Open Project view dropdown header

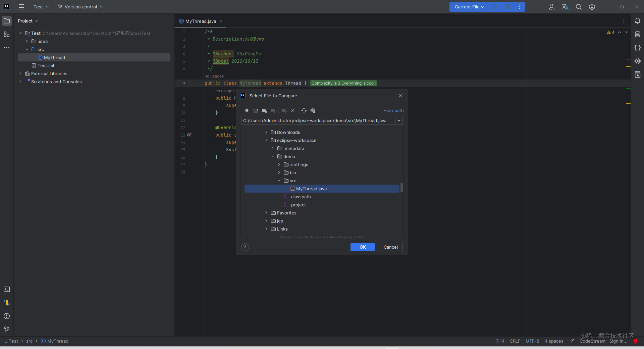point(28,21)
